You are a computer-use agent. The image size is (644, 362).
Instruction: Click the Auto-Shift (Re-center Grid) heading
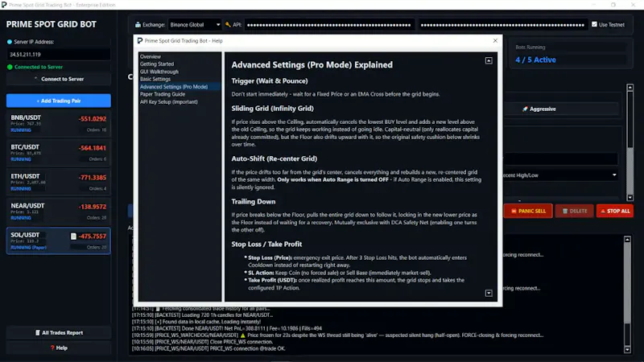tap(274, 158)
